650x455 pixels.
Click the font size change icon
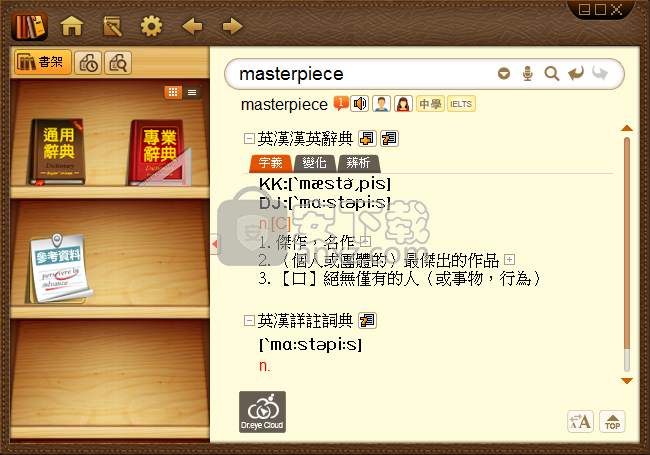tap(580, 422)
